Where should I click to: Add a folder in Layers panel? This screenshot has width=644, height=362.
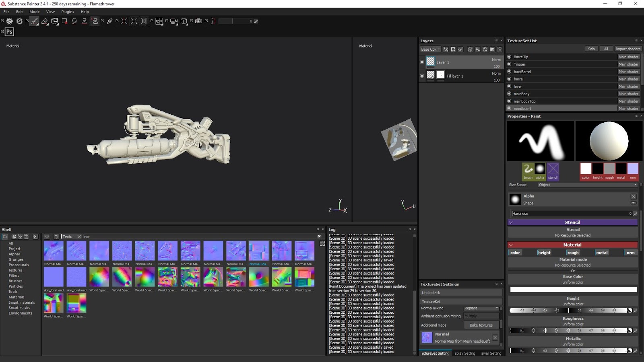coord(492,49)
